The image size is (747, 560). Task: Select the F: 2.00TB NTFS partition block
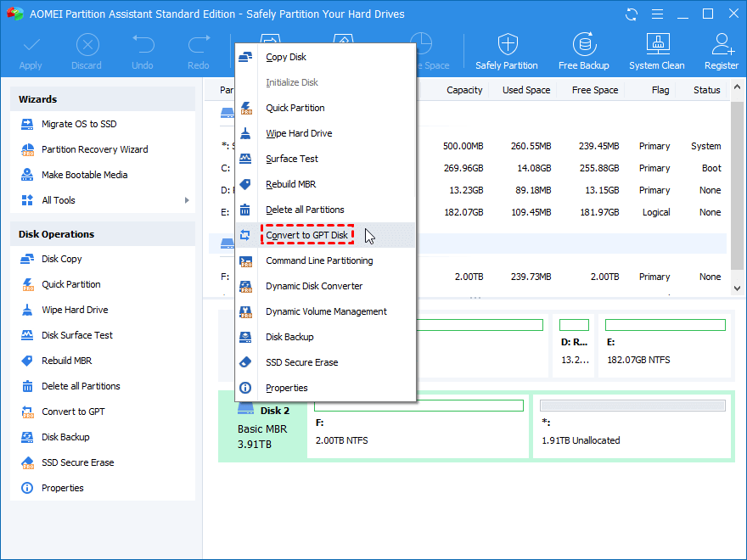pos(418,425)
